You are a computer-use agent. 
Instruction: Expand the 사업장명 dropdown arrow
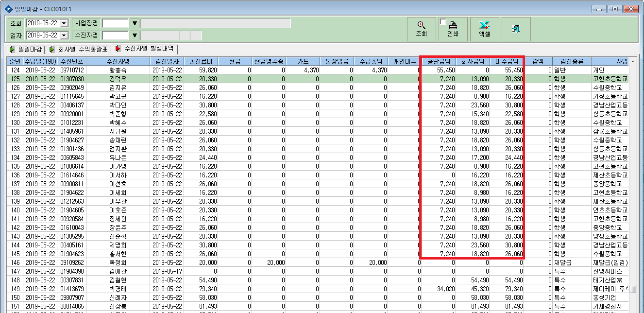tap(135, 23)
